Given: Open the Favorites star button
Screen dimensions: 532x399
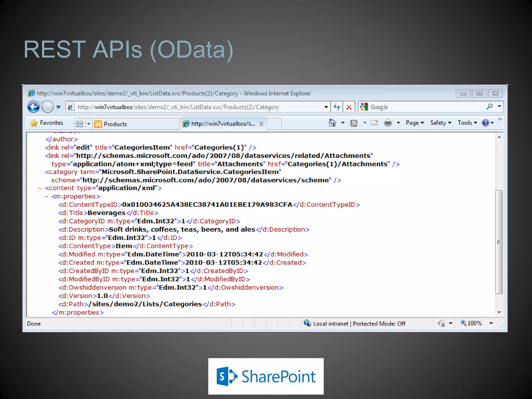Looking at the screenshot, I should tap(47, 123).
